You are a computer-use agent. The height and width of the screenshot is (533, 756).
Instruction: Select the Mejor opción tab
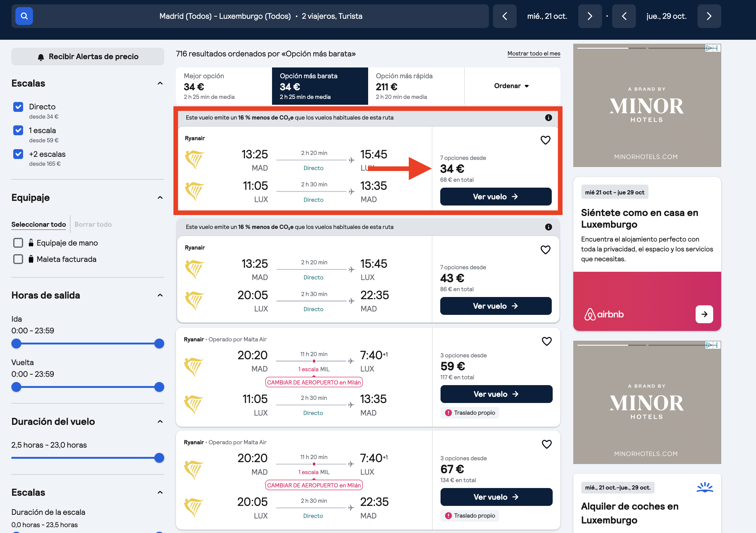(x=224, y=86)
